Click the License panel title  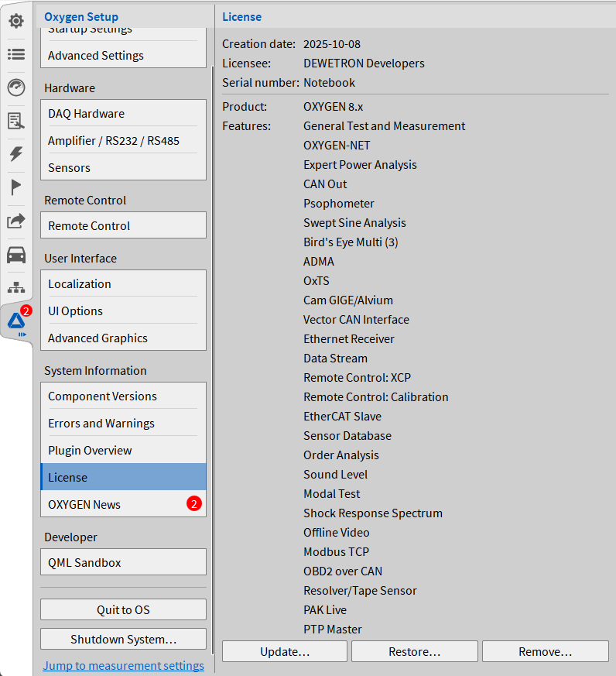coord(241,17)
